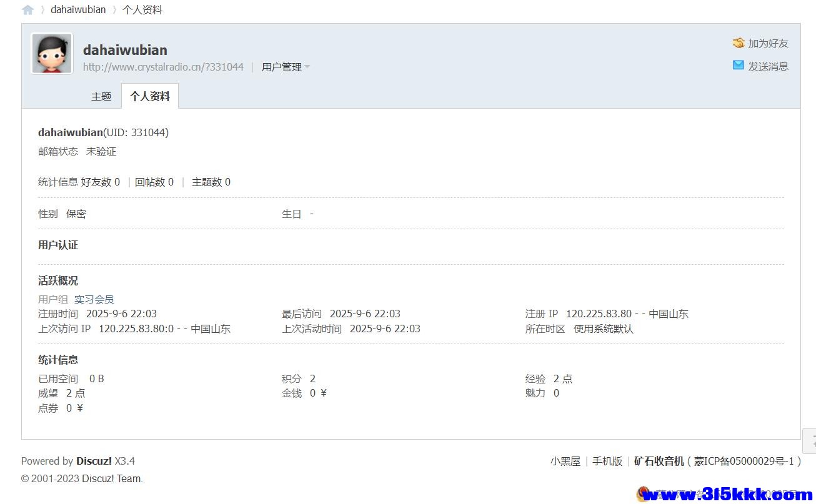Click dahaiwubian in the breadcrumb trail

point(77,9)
